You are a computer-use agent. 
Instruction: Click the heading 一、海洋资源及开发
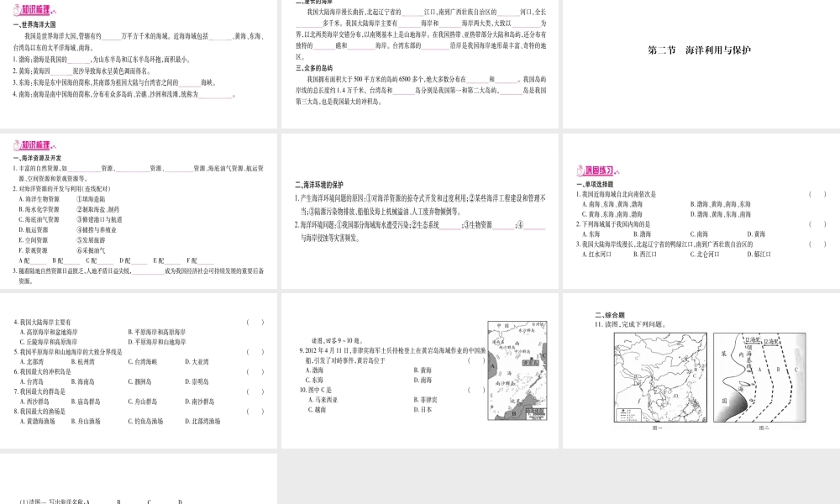[37, 159]
